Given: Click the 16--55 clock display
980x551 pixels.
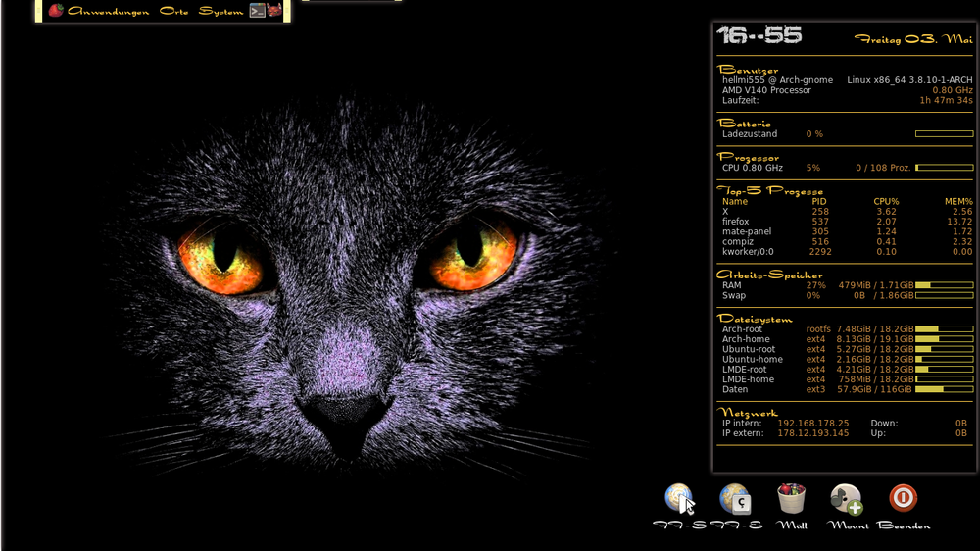Looking at the screenshot, I should [759, 36].
